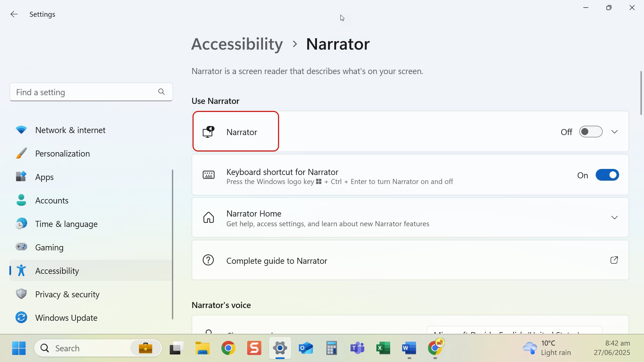Image resolution: width=644 pixels, height=362 pixels.
Task: Click the Narrator's voice section heading
Action: 221,305
